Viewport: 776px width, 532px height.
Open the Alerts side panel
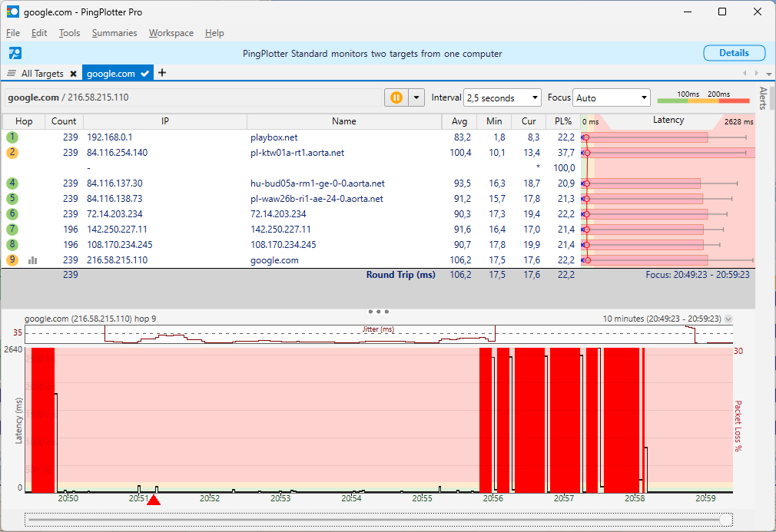point(763,98)
